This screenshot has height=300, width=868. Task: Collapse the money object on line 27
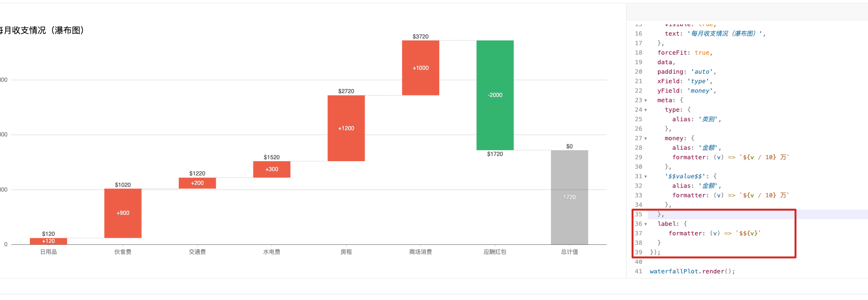tap(645, 138)
